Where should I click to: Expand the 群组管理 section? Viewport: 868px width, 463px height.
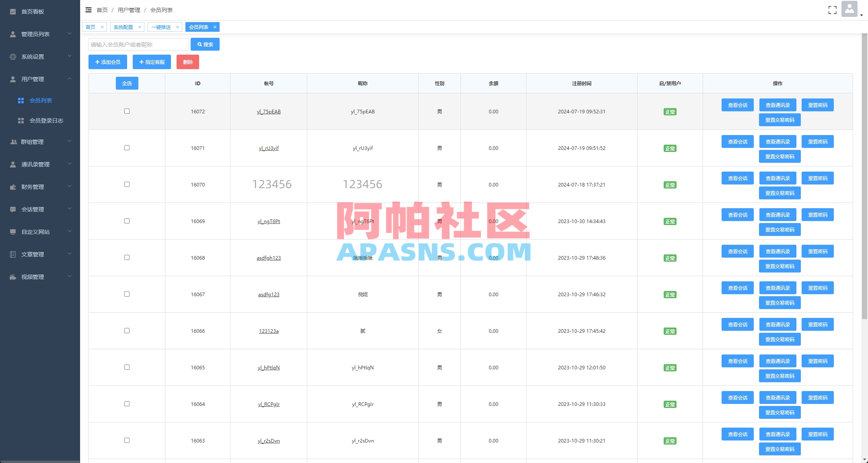tap(69, 141)
